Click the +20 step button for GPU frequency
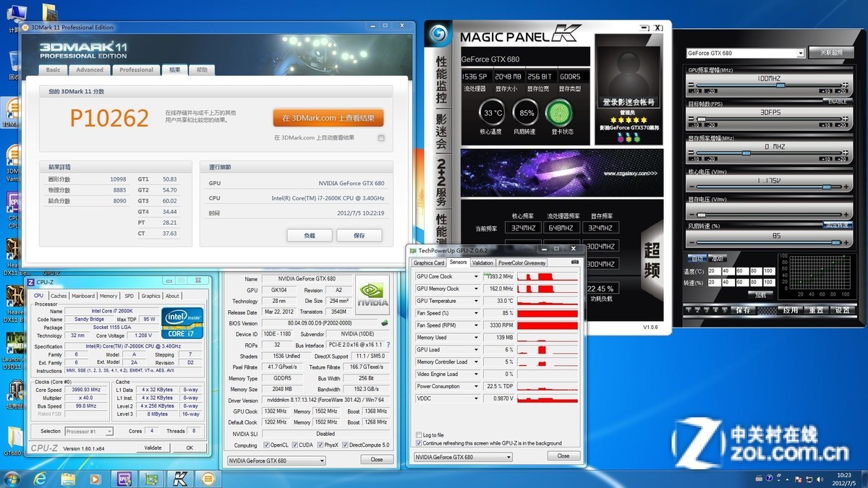Screen dimensions: 868x488 coord(841,91)
